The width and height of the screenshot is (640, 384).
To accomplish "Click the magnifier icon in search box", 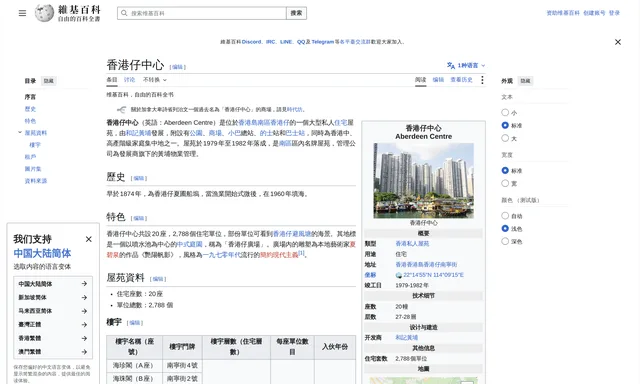I will (124, 13).
